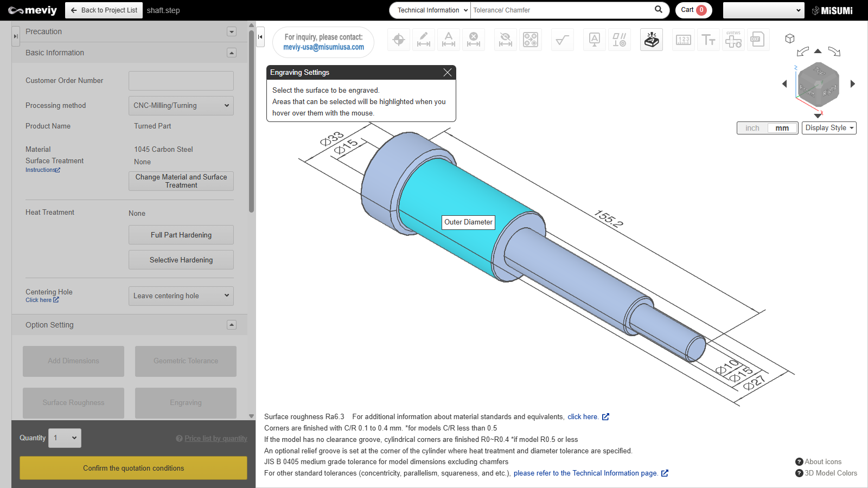
Task: Click the Customer Order Number field
Action: (x=181, y=81)
